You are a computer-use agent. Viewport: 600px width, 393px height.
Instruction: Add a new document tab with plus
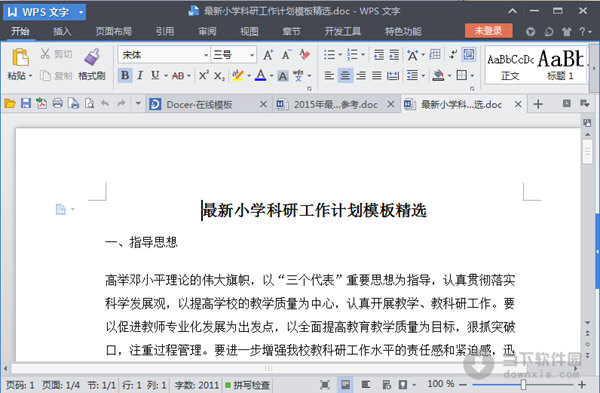coord(538,104)
